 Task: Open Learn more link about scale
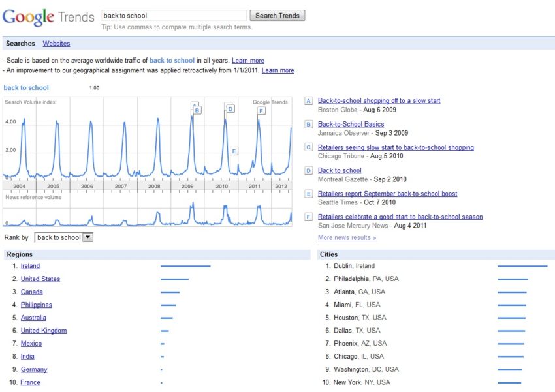click(x=247, y=61)
